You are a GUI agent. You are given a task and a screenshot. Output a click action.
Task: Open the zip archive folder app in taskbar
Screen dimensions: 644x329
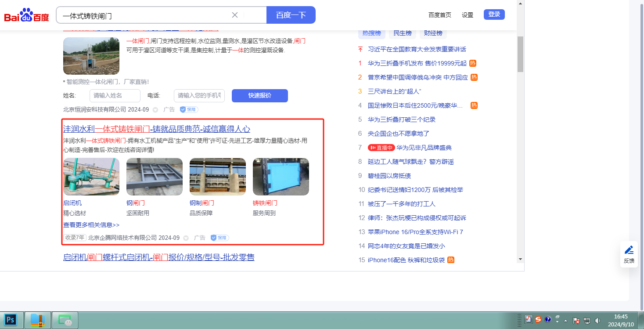(x=38, y=320)
